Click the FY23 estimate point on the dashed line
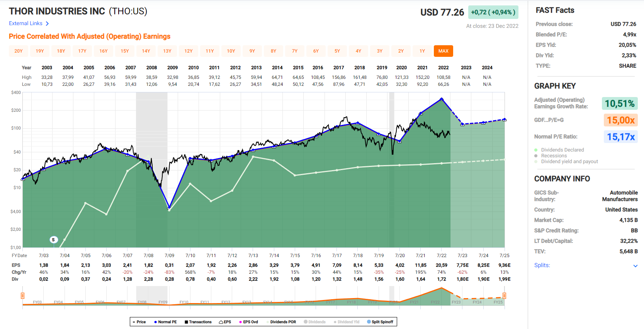Viewport: 644px width, 329px height. tap(462, 124)
